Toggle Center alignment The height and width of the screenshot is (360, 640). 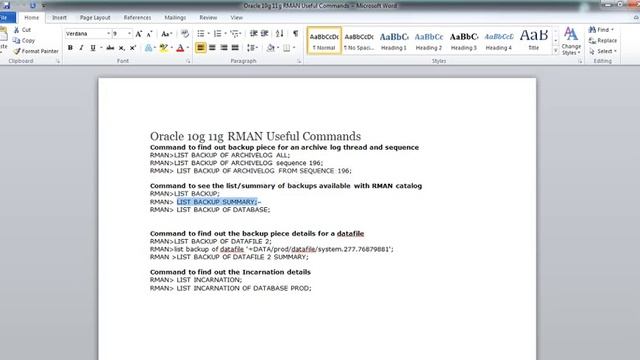tap(212, 48)
